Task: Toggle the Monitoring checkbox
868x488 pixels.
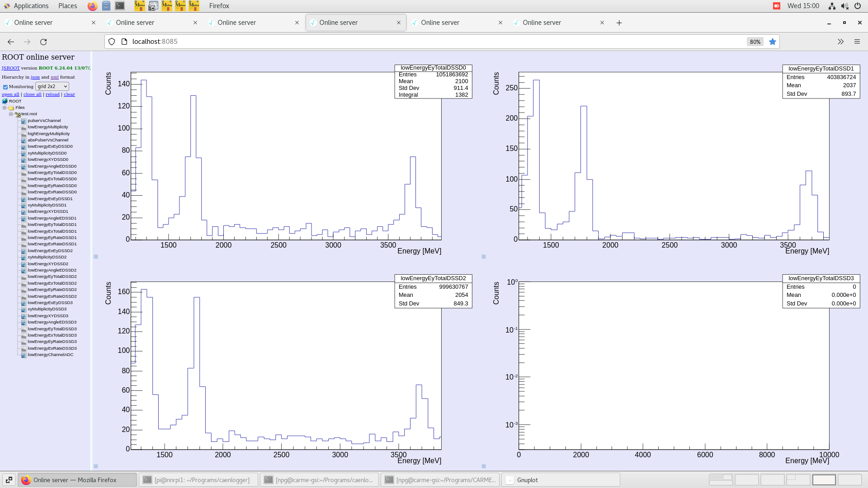Action: [5, 87]
